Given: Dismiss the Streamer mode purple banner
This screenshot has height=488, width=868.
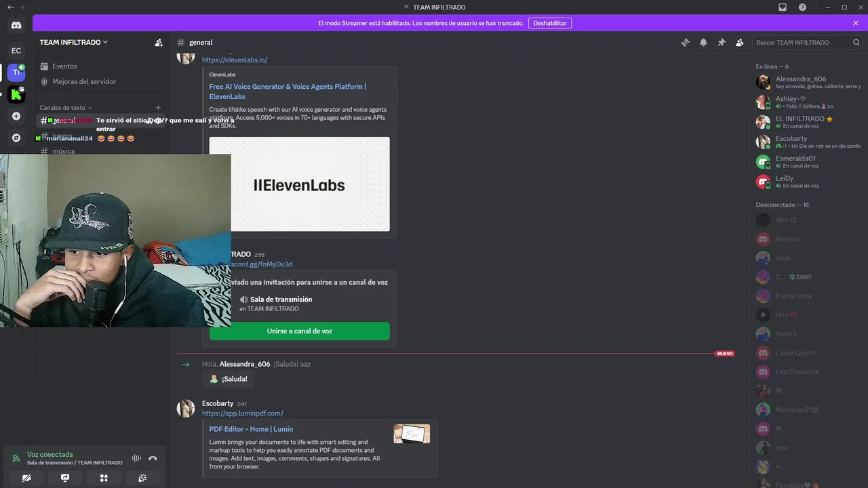Looking at the screenshot, I should (856, 23).
